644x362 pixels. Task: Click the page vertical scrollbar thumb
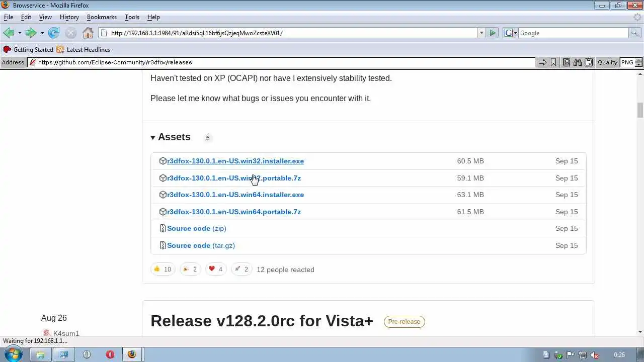(x=640, y=110)
